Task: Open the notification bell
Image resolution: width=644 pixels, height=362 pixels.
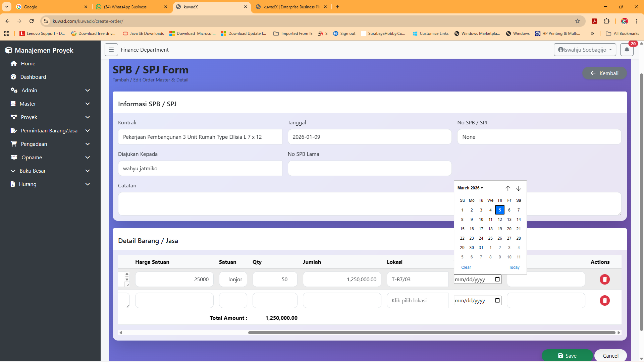Action: 627,50
